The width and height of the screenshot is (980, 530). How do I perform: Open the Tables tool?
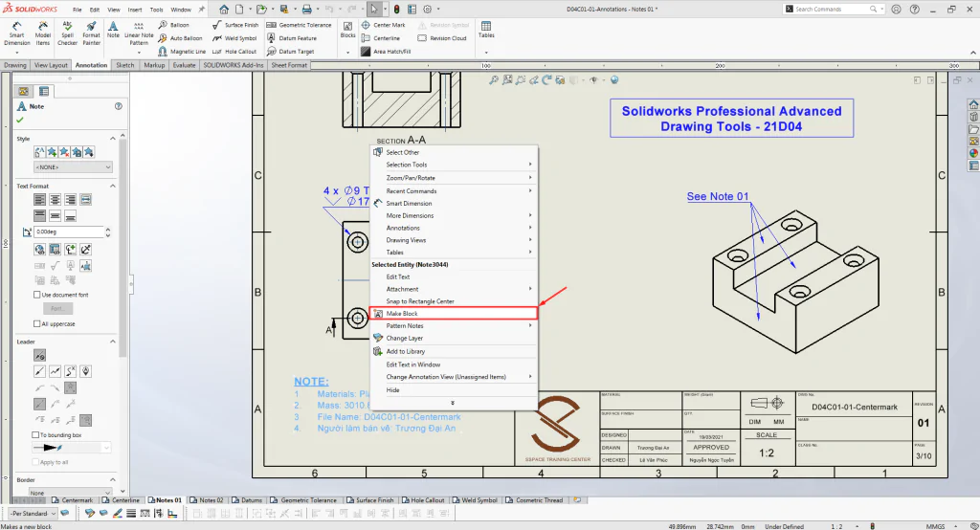pyautogui.click(x=486, y=30)
